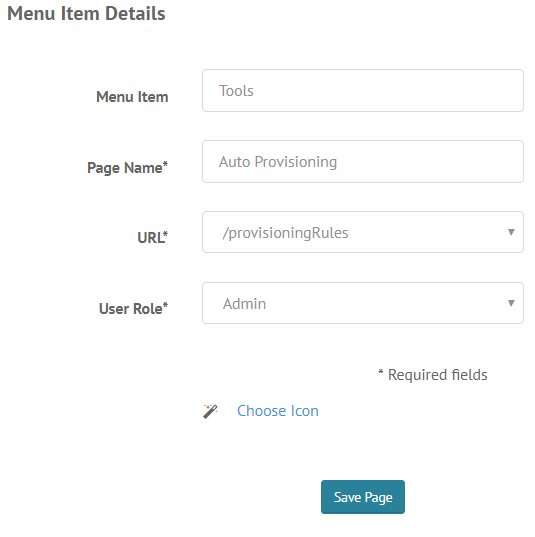This screenshot has width=535, height=537.
Task: Click the Menu Item Details heading
Action: [86, 14]
